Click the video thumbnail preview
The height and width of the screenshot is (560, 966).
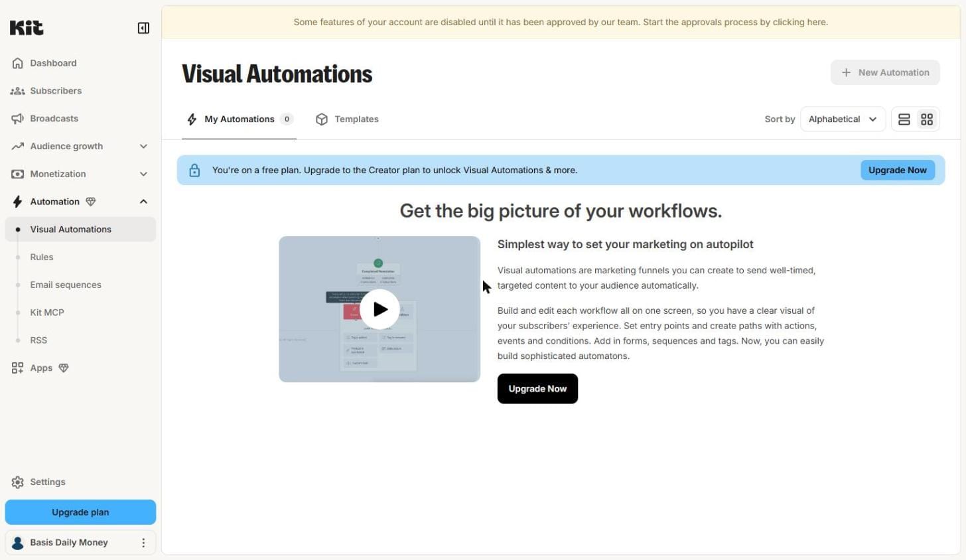379,309
